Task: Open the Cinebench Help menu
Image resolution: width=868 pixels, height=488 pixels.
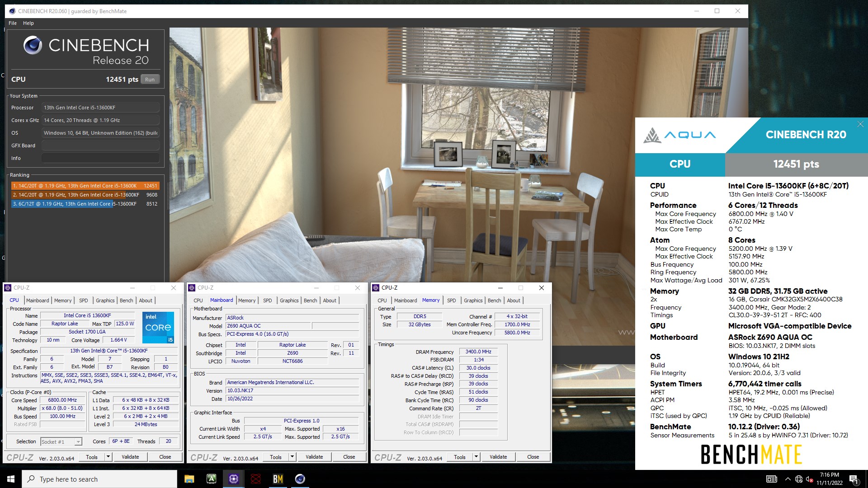Action: (x=28, y=23)
